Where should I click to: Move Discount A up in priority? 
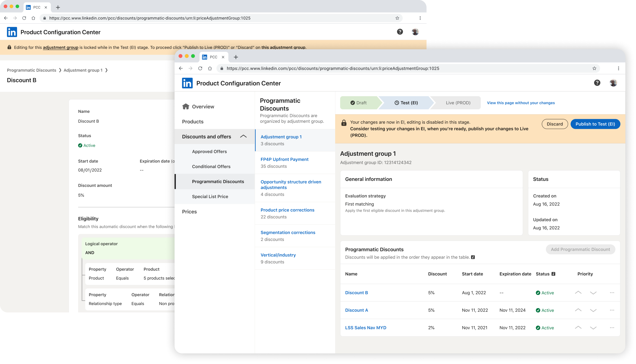tap(578, 310)
